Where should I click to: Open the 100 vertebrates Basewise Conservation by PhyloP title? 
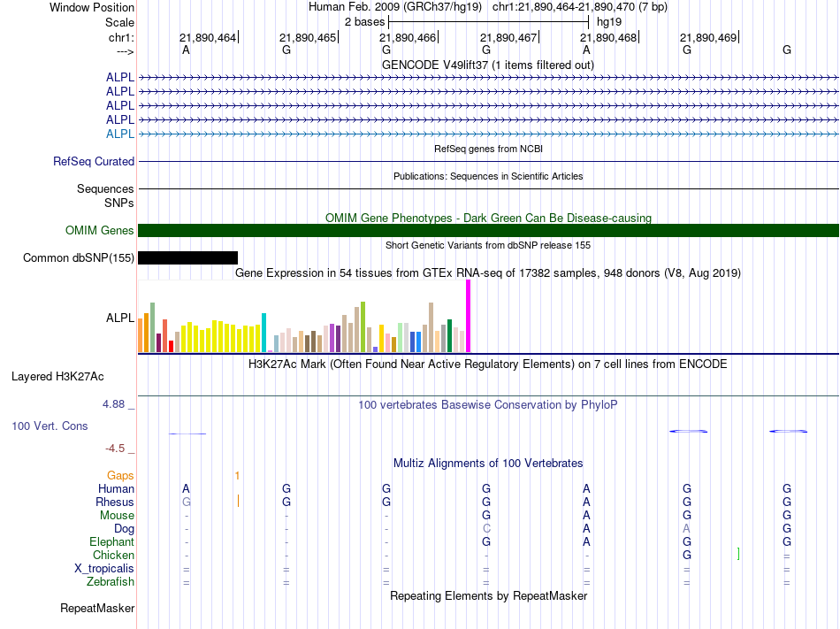point(487,405)
